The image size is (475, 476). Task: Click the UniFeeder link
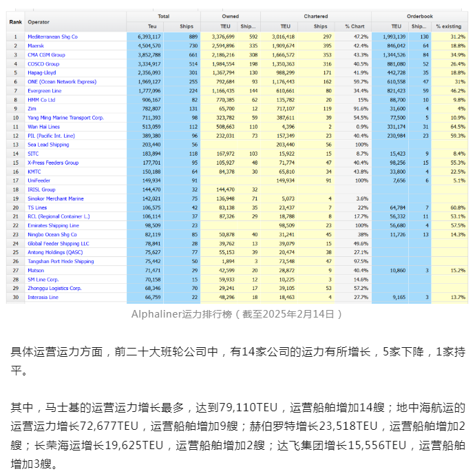point(39,180)
